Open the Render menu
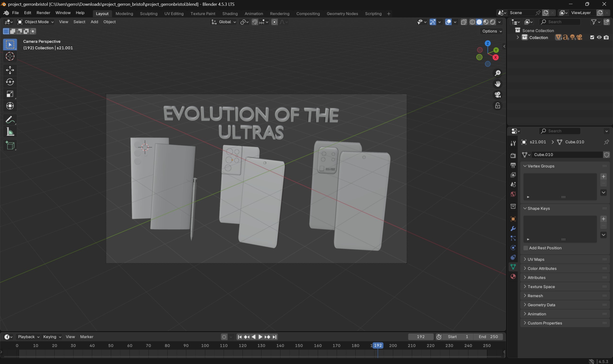Screen dimensions: 613x364 [x=44, y=12]
